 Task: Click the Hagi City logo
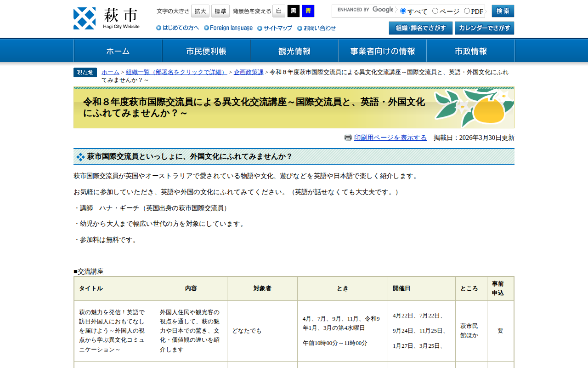point(107,18)
